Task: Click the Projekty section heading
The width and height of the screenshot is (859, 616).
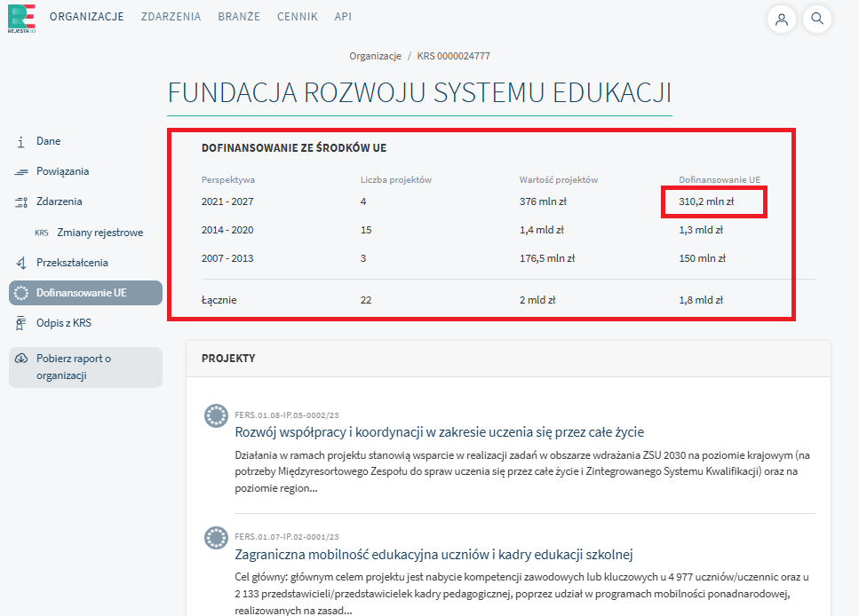Action: pyautogui.click(x=228, y=358)
